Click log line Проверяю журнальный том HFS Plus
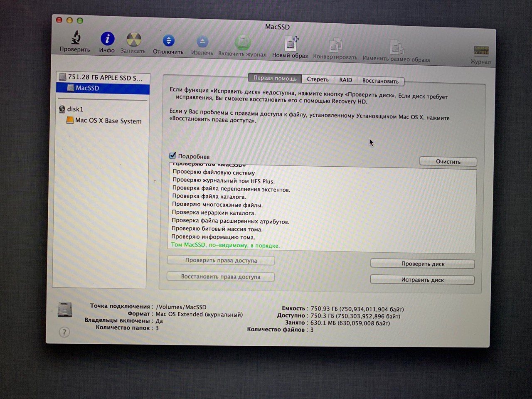The height and width of the screenshot is (399, 532). tap(224, 181)
